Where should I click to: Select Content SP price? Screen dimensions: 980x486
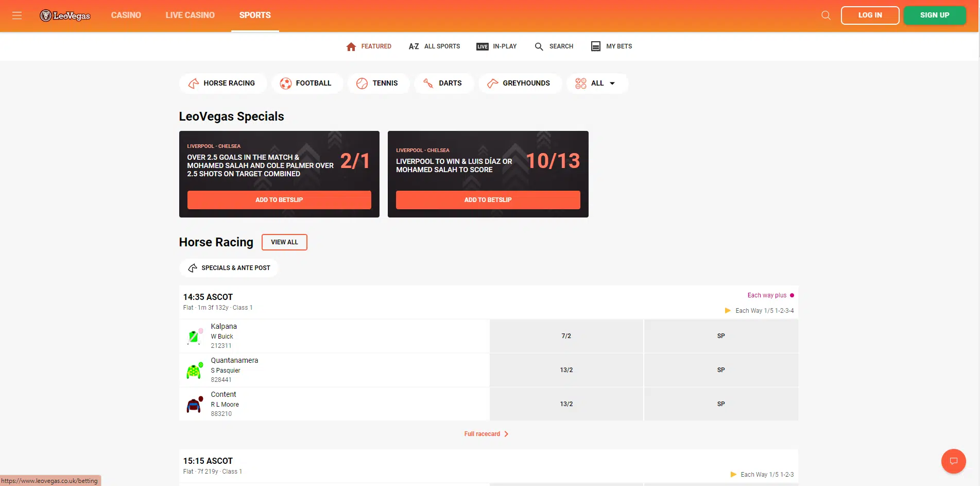[721, 404]
